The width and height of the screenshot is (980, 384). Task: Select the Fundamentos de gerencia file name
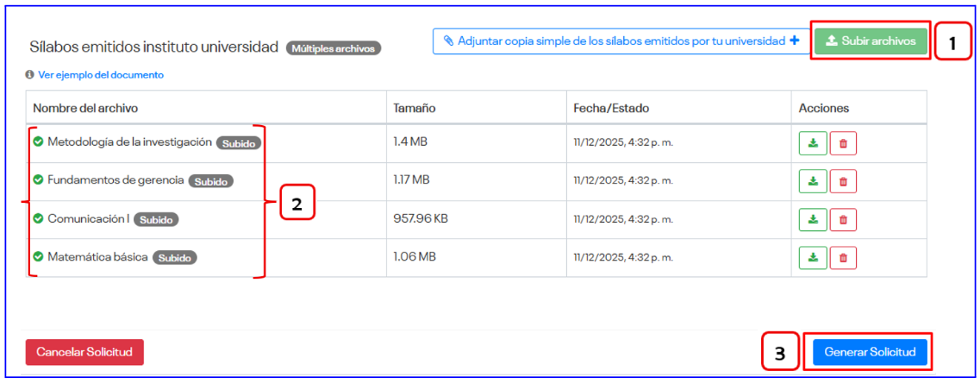click(x=115, y=180)
